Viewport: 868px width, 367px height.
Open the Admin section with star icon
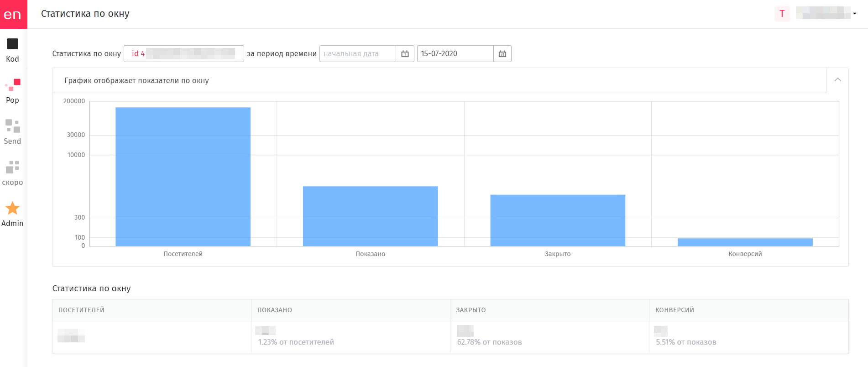click(x=12, y=215)
